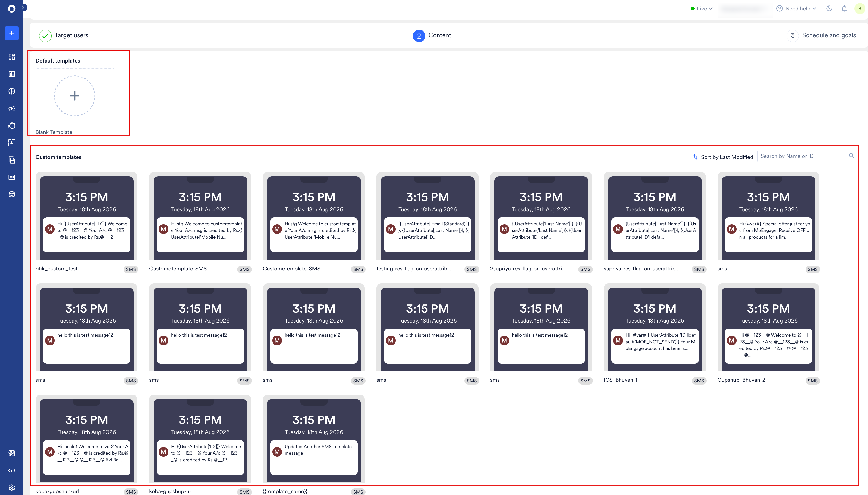Viewport: 868px width, 495px height.
Task: Open notifications bell icon
Action: click(x=844, y=9)
